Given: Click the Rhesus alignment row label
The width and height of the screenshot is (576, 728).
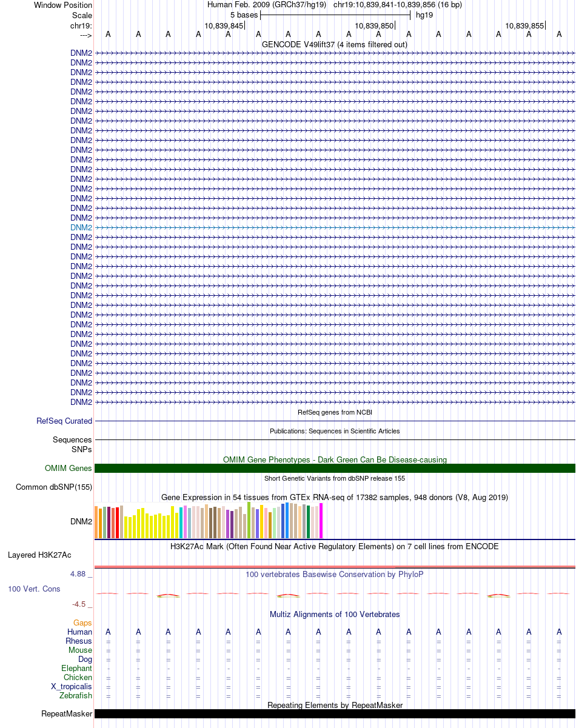Looking at the screenshot, I should click(x=79, y=641).
